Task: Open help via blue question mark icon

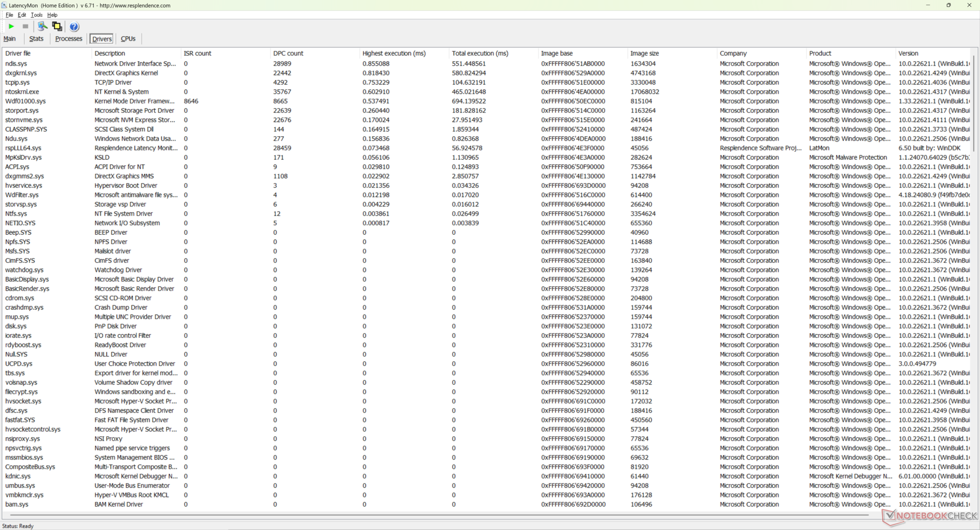Action: coord(74,27)
